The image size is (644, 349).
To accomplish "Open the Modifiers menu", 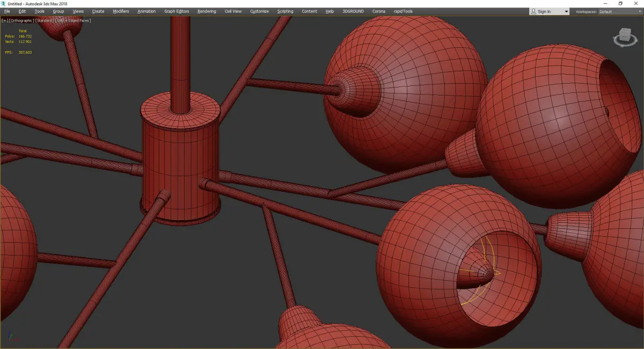I will point(121,11).
